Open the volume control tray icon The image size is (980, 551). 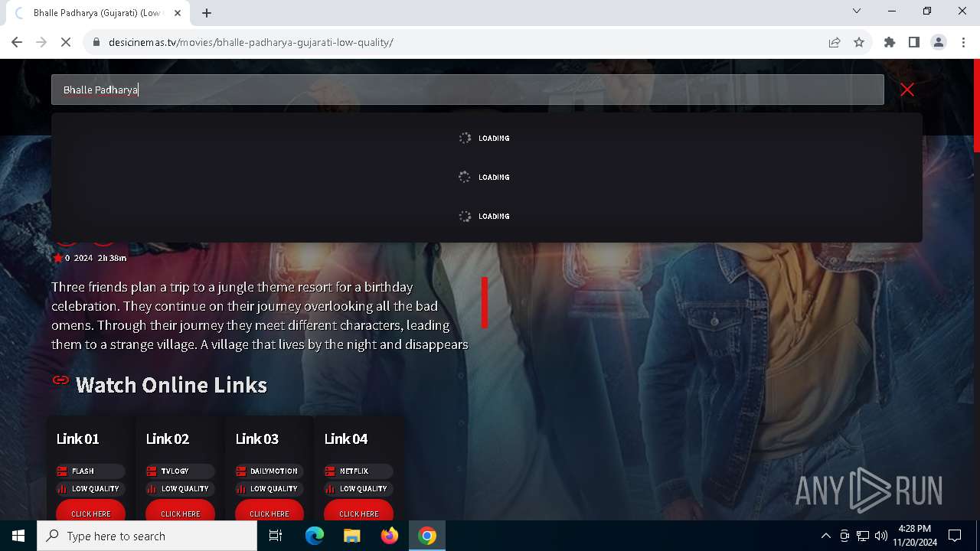click(881, 536)
